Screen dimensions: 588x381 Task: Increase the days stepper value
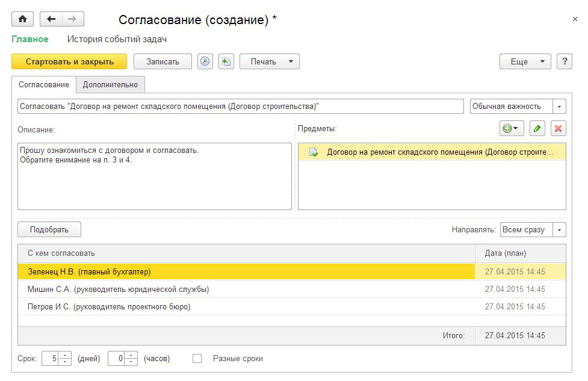tap(65, 355)
